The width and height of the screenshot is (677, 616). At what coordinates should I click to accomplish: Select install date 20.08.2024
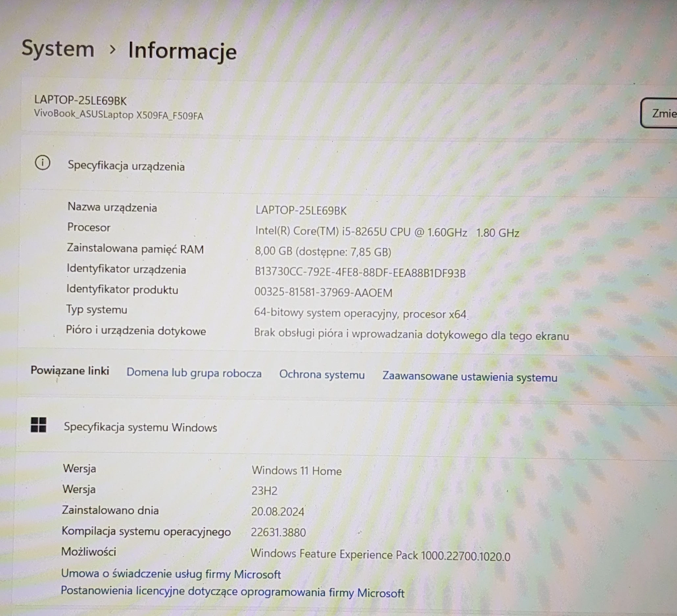(x=278, y=511)
